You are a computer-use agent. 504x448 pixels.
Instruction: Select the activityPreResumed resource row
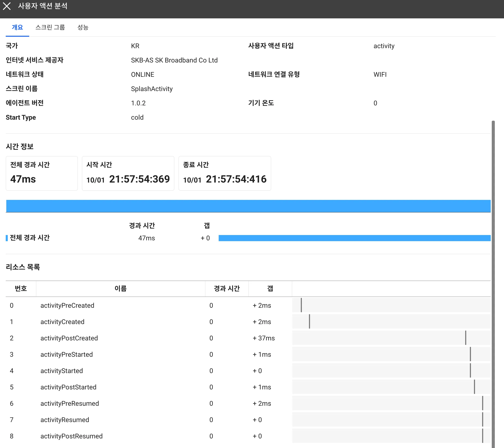click(69, 403)
